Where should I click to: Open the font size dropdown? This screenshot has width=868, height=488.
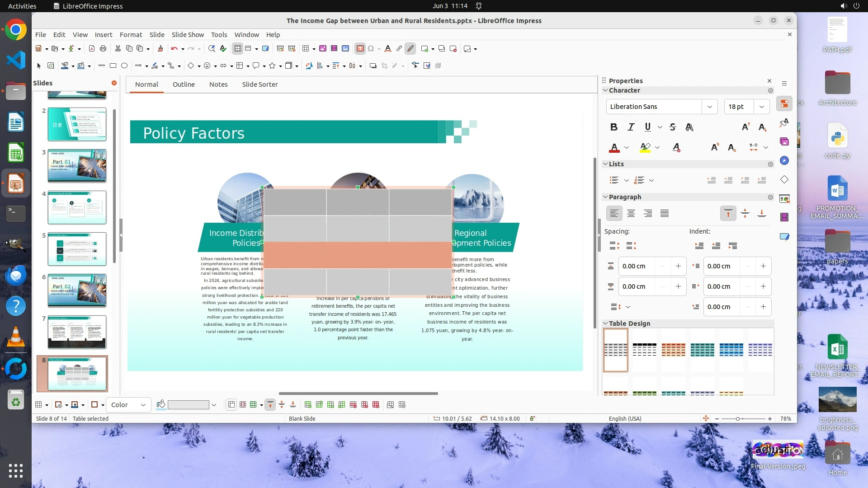pyautogui.click(x=761, y=107)
